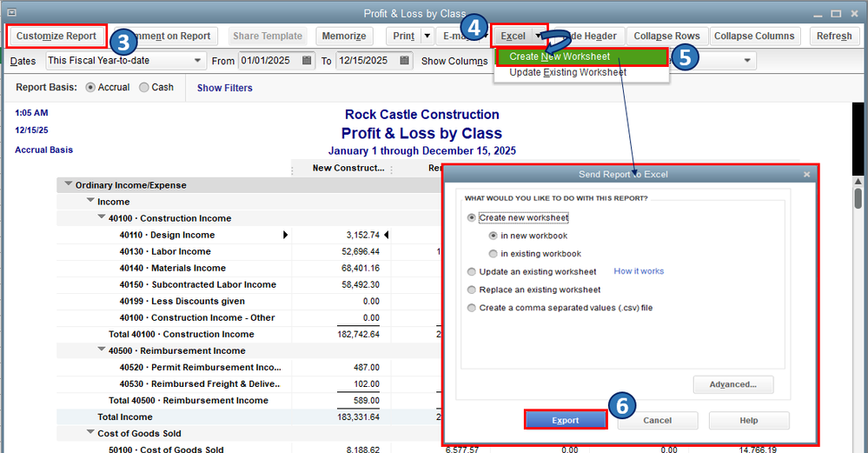
Task: Open the report window's system menu icon
Action: (11, 12)
